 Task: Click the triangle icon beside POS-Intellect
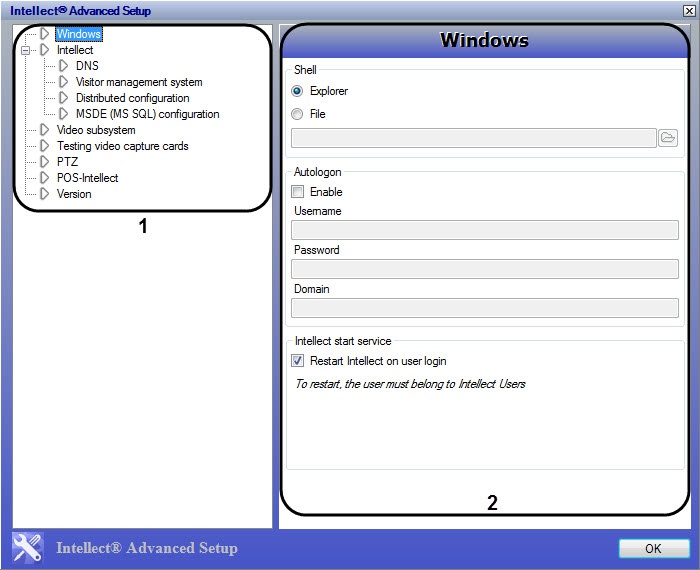coord(44,178)
